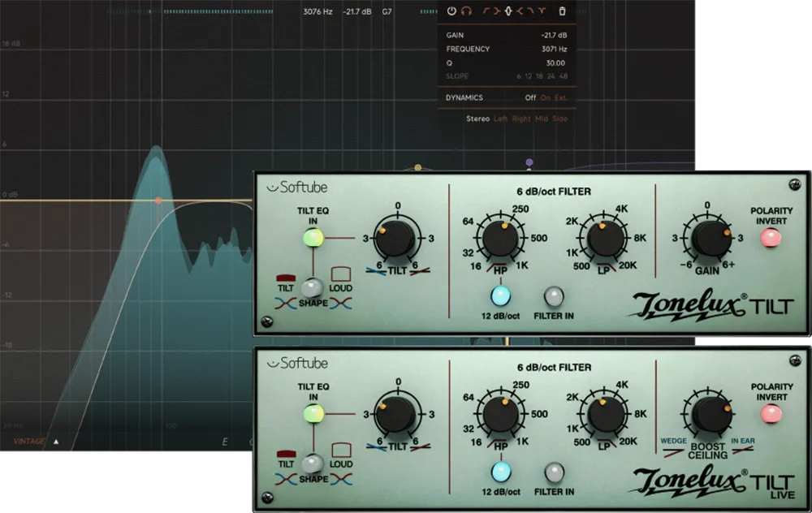Delete the band with the trash icon

562,11
